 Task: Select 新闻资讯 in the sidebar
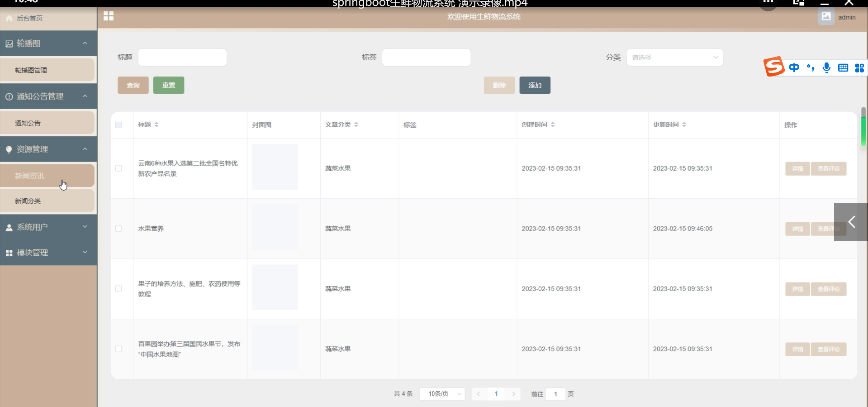click(47, 176)
